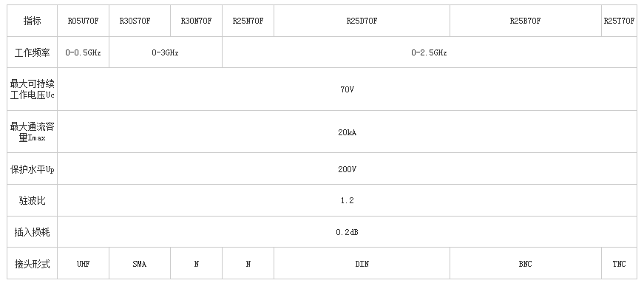Click the R25T70F column header
The image size is (644, 286).
pos(620,21)
